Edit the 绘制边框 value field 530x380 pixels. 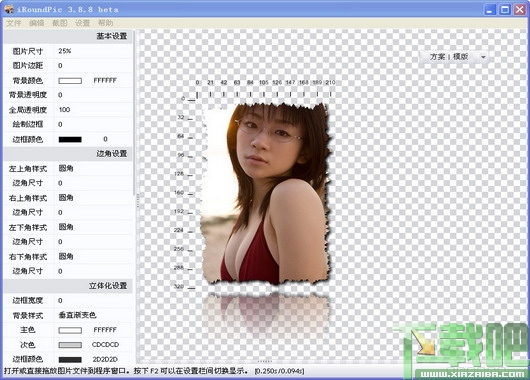coord(93,124)
